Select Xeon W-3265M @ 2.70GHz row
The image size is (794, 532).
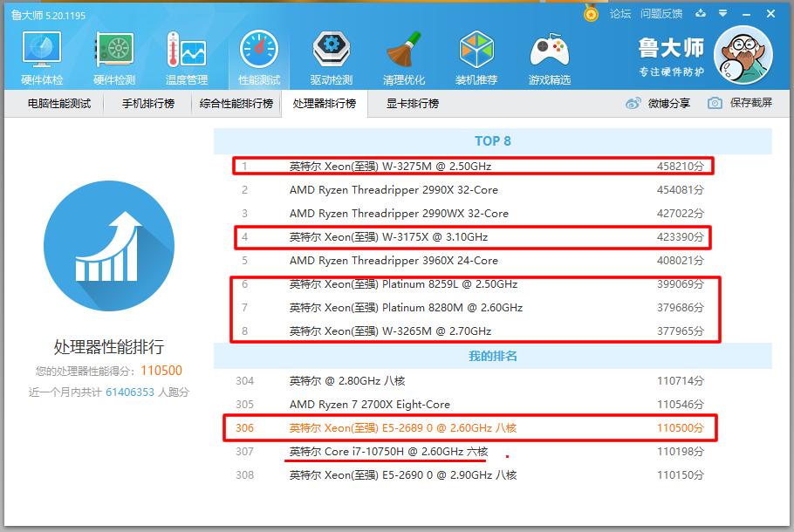[493, 331]
